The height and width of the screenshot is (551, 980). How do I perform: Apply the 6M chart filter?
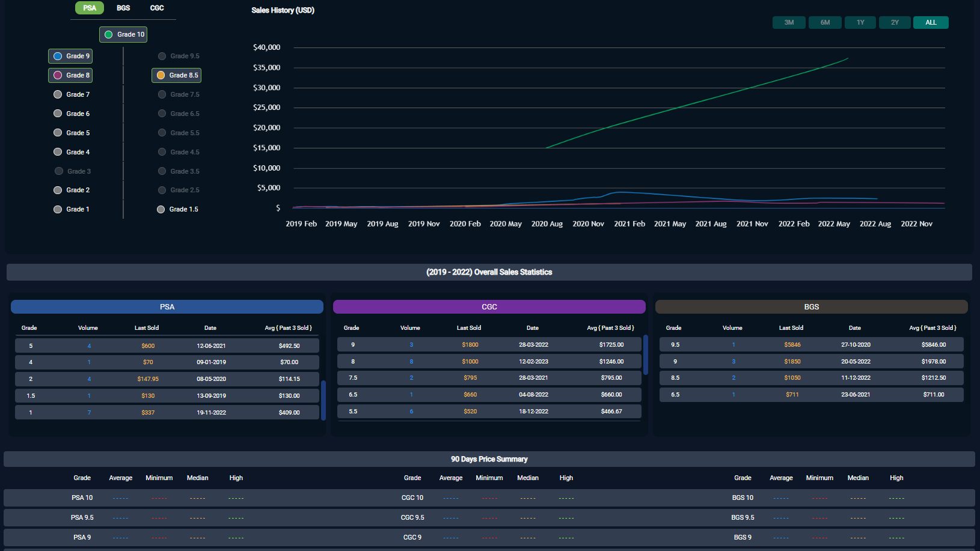(825, 22)
